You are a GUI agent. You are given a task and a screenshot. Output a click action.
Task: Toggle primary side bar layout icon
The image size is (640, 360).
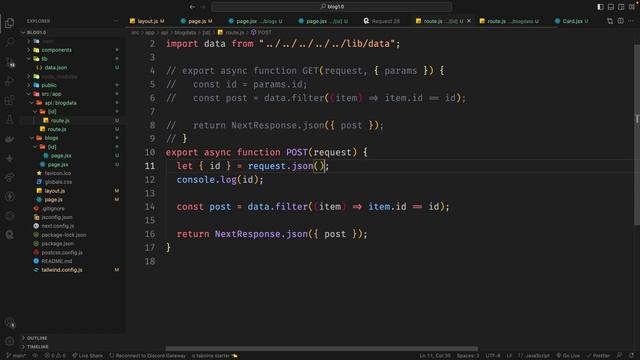pos(600,7)
